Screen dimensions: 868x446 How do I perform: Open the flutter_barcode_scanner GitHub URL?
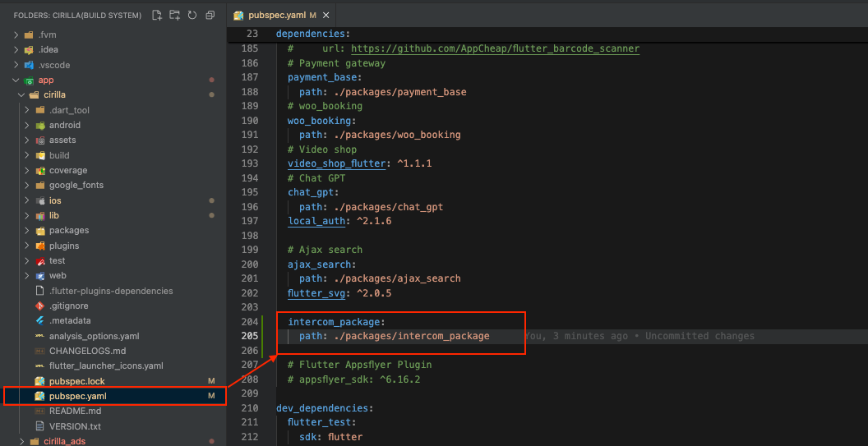click(x=495, y=48)
